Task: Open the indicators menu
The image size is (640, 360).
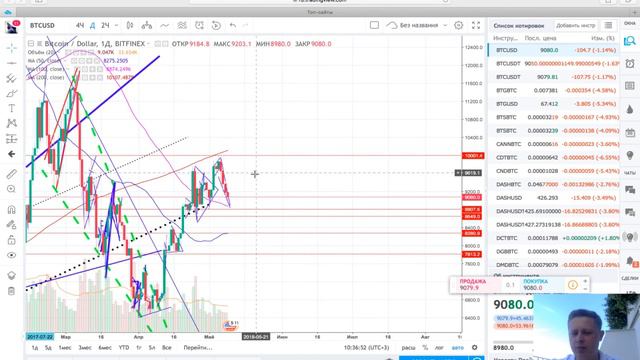Action: pyautogui.click(x=164, y=25)
